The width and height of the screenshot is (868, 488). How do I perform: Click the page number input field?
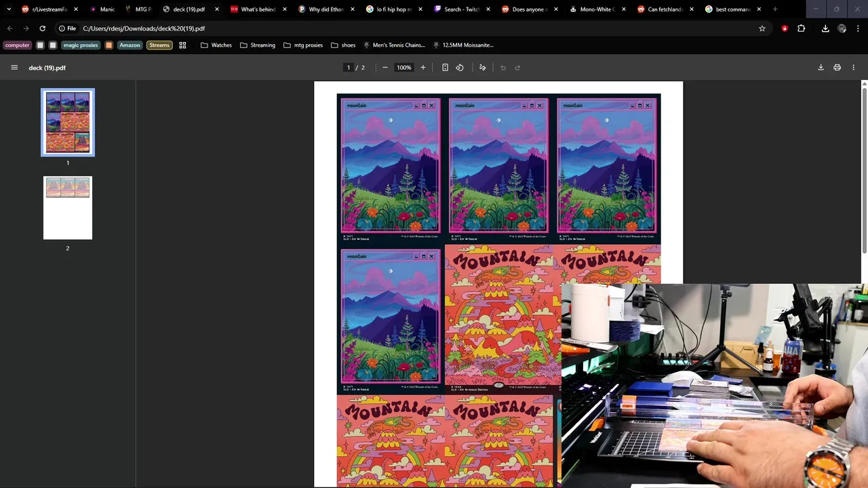(x=349, y=68)
